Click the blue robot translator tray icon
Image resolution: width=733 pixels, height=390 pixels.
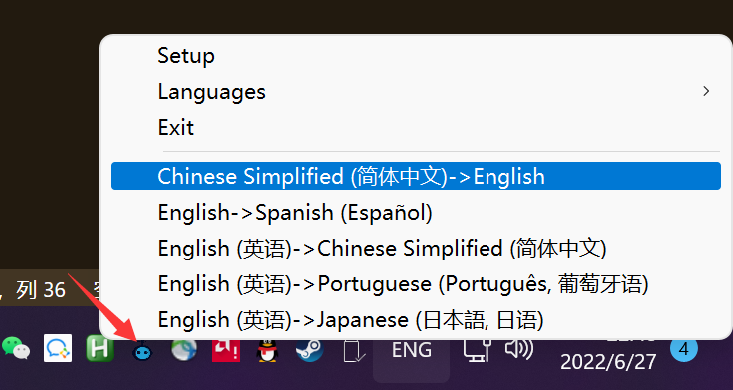[x=142, y=351]
